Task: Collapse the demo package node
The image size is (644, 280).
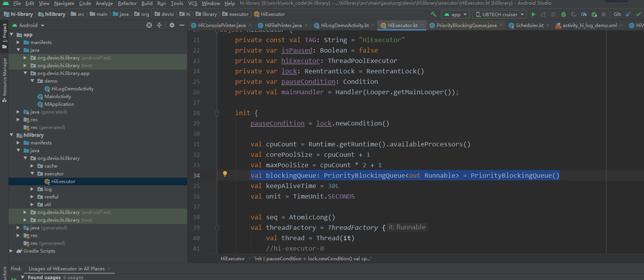Action: point(32,81)
